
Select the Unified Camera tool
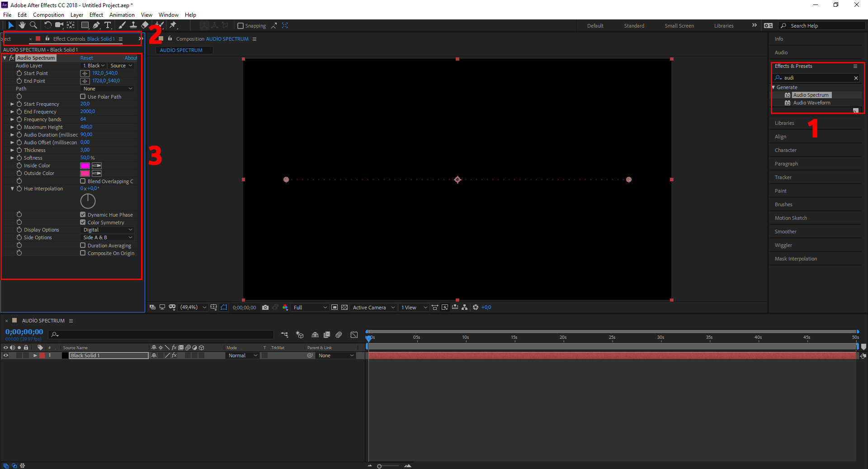59,25
